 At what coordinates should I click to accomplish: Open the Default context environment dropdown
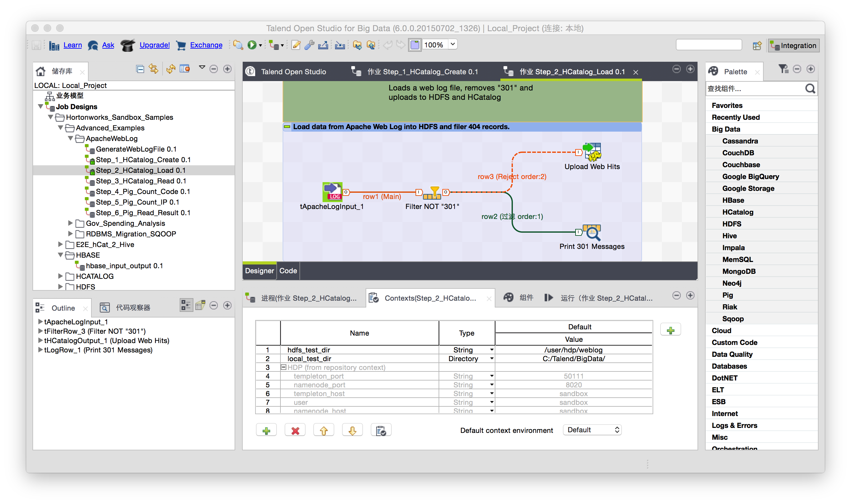(592, 430)
